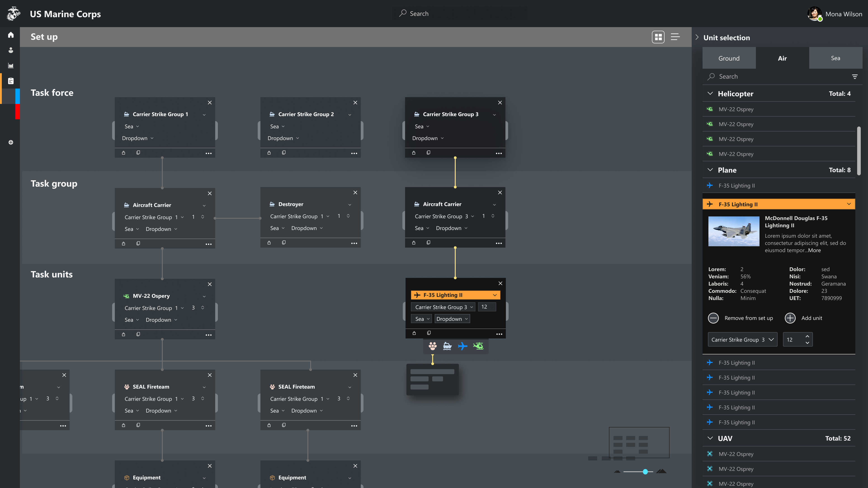Close the Destroyer card

(355, 193)
